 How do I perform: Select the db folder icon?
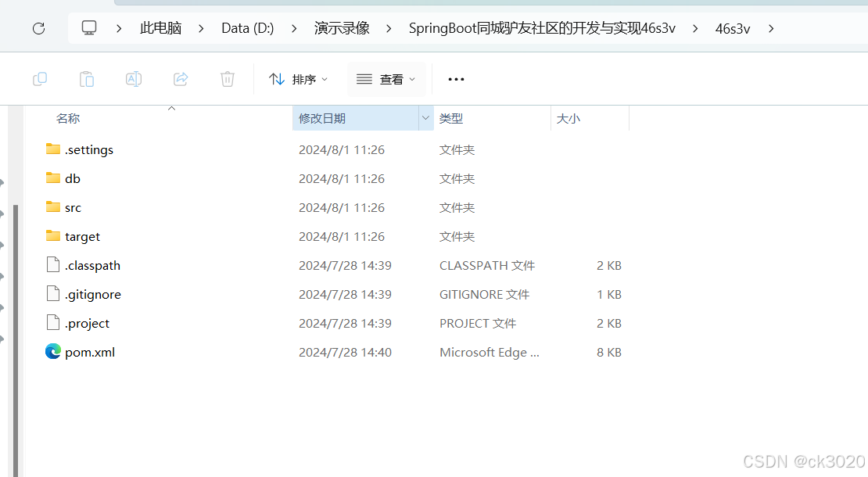pyautogui.click(x=53, y=178)
